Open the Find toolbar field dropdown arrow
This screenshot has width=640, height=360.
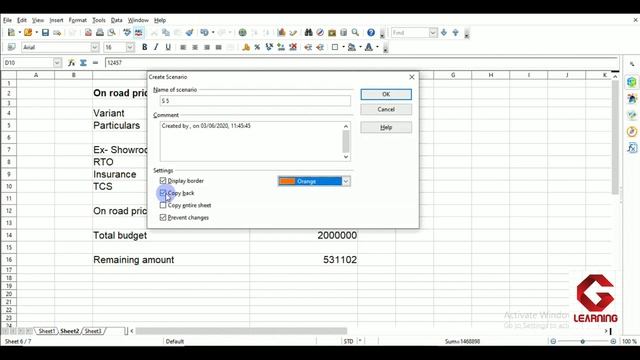pos(433,33)
